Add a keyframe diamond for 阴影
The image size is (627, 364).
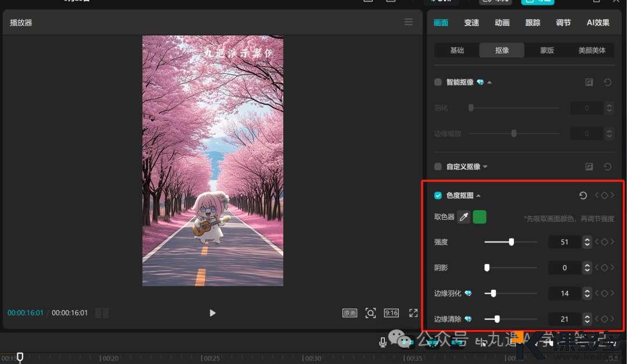pyautogui.click(x=604, y=268)
